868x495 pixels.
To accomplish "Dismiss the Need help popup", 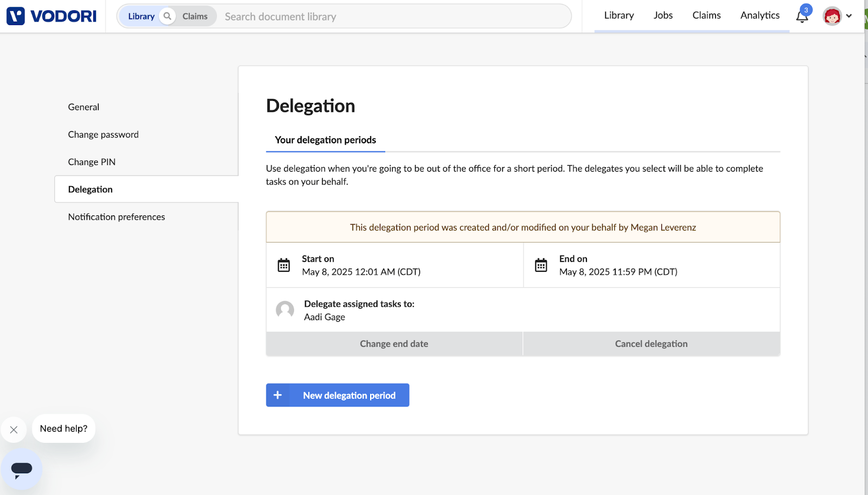I will point(14,430).
